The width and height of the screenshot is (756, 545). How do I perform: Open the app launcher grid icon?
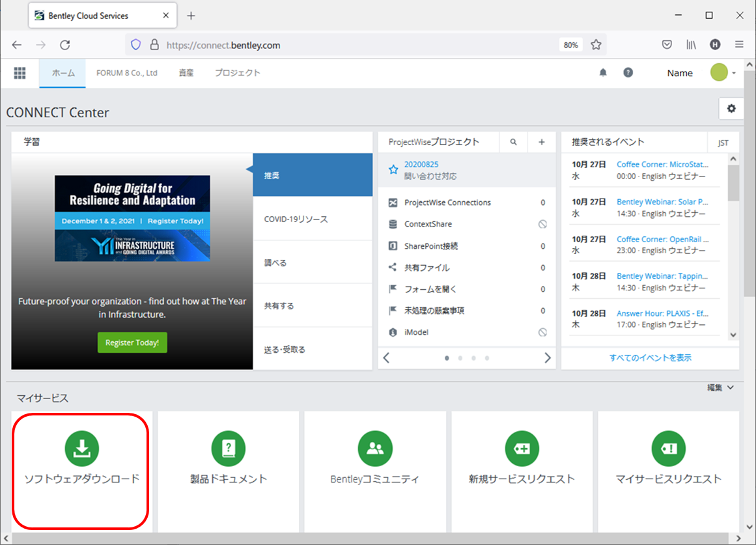point(20,74)
